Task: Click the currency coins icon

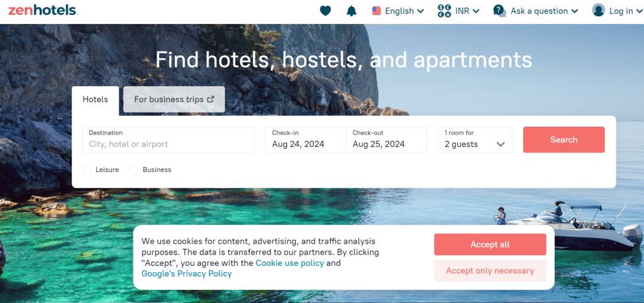Action: pyautogui.click(x=445, y=11)
